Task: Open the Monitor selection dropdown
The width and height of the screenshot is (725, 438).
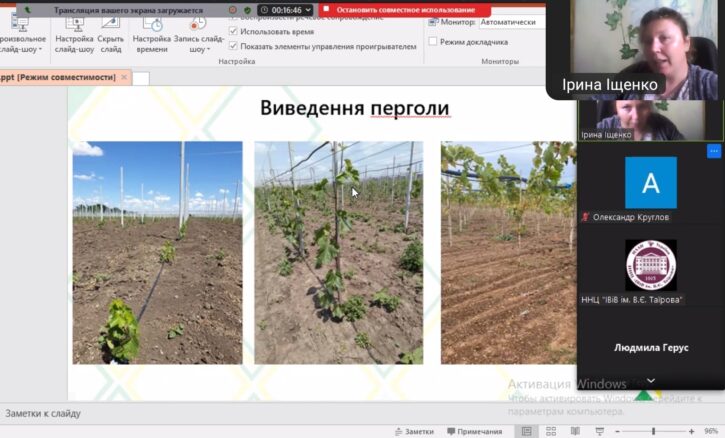Action: (509, 21)
